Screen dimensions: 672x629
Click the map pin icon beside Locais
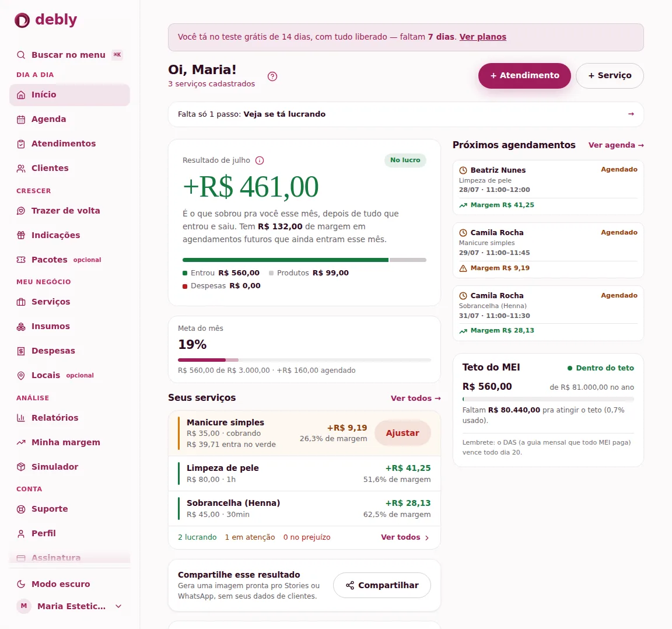pyautogui.click(x=20, y=375)
